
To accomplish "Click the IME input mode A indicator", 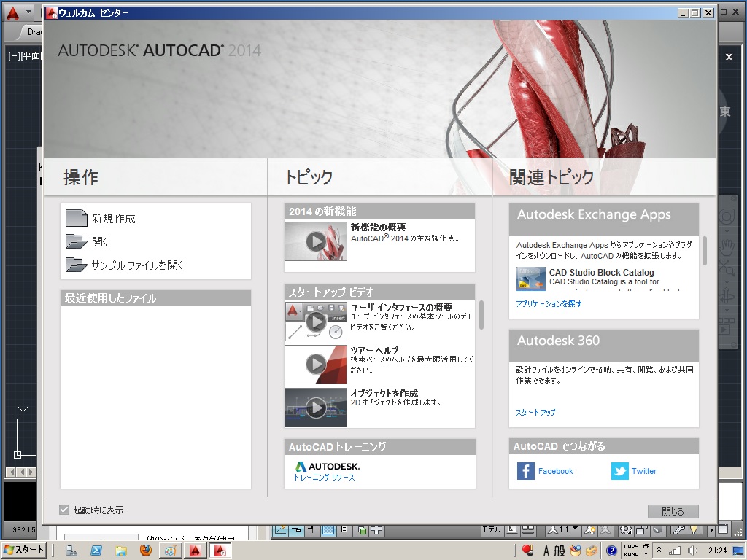I will (x=546, y=551).
